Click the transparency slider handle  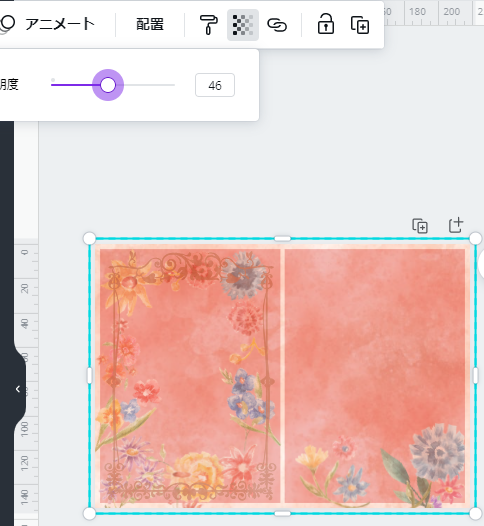click(x=108, y=85)
